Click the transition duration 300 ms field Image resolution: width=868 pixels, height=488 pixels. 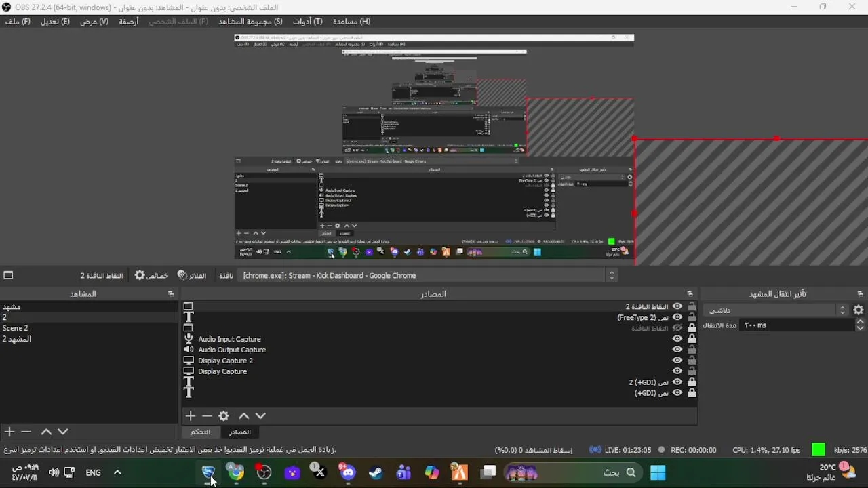pos(796,325)
